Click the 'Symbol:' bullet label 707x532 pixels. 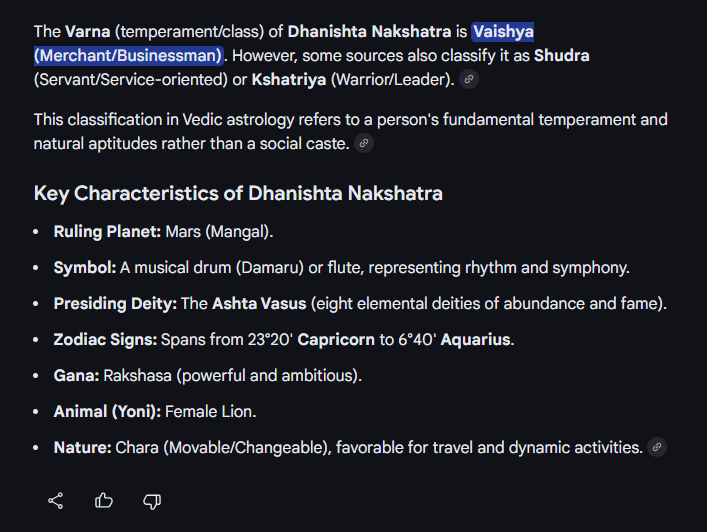pyautogui.click(x=85, y=267)
